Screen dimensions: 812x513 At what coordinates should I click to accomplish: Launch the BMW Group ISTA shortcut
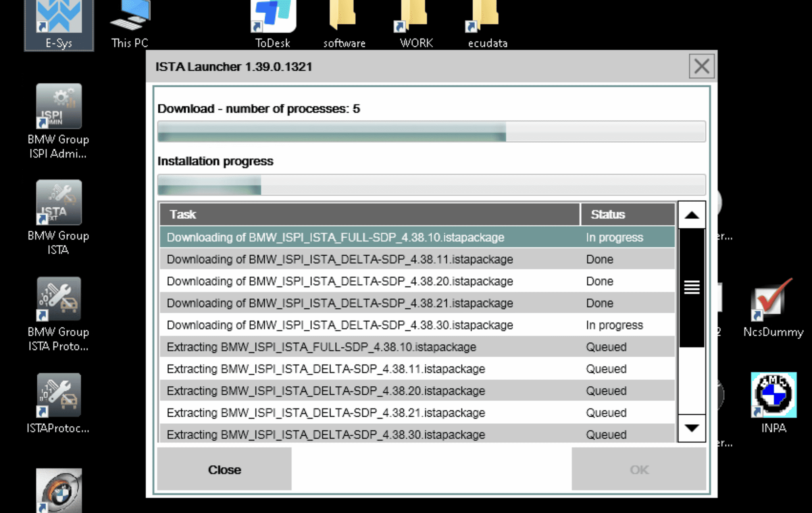(x=58, y=218)
